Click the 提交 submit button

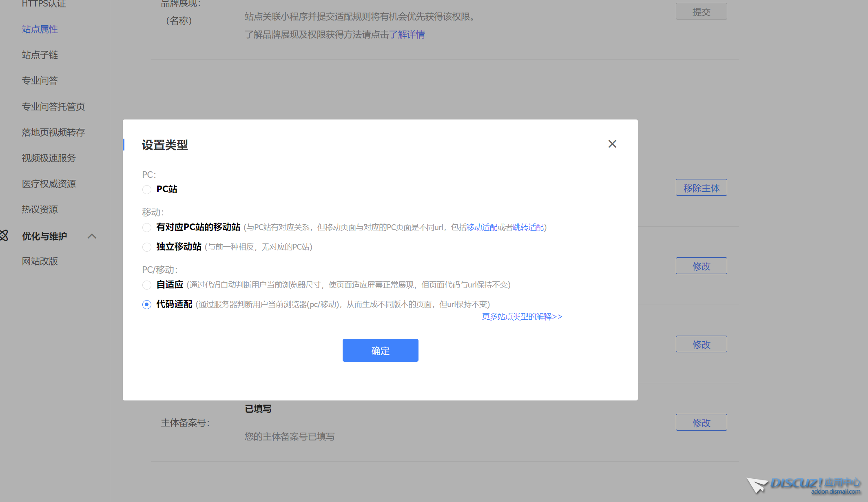(701, 11)
